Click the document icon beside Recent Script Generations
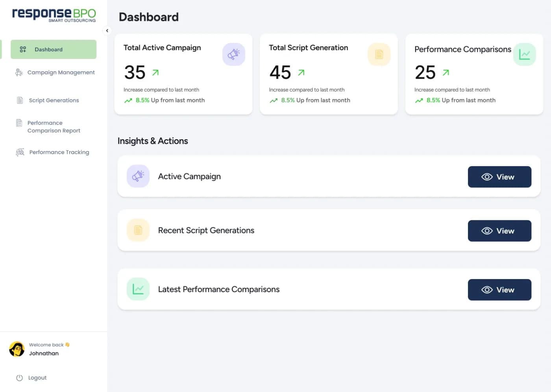This screenshot has height=392, width=551. pyautogui.click(x=138, y=230)
